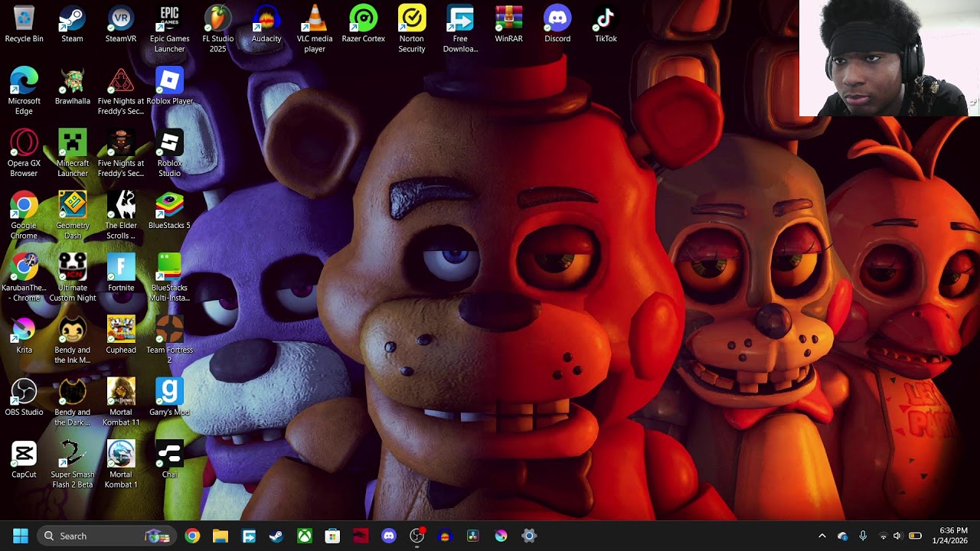Open the Garry's Mod desktop shortcut
980x551 pixels.
(x=169, y=398)
